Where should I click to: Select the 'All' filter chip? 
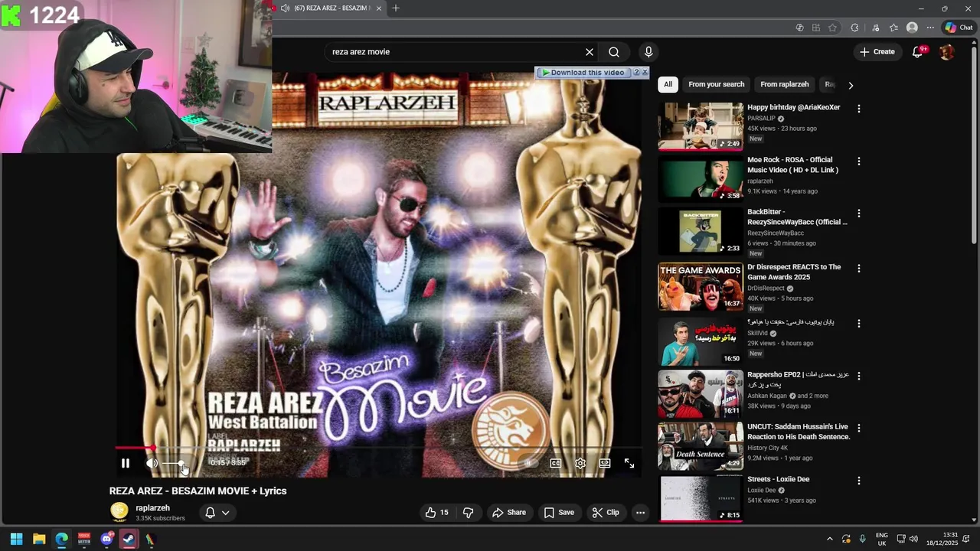click(x=668, y=84)
